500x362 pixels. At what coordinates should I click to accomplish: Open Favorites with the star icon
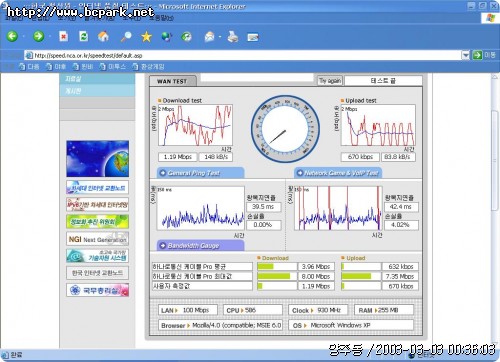[146, 36]
